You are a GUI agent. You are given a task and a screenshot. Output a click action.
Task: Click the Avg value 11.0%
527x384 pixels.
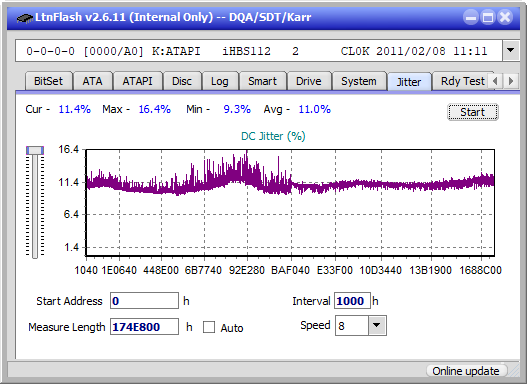(315, 109)
